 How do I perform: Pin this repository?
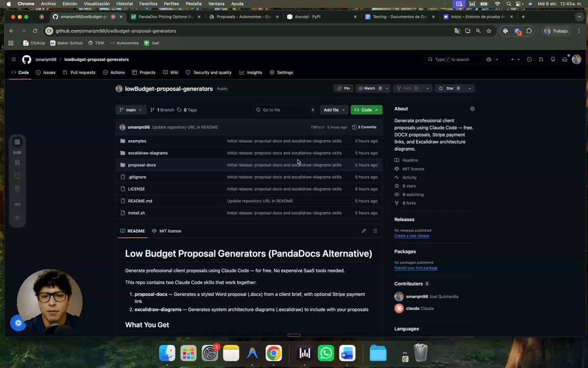click(x=343, y=88)
